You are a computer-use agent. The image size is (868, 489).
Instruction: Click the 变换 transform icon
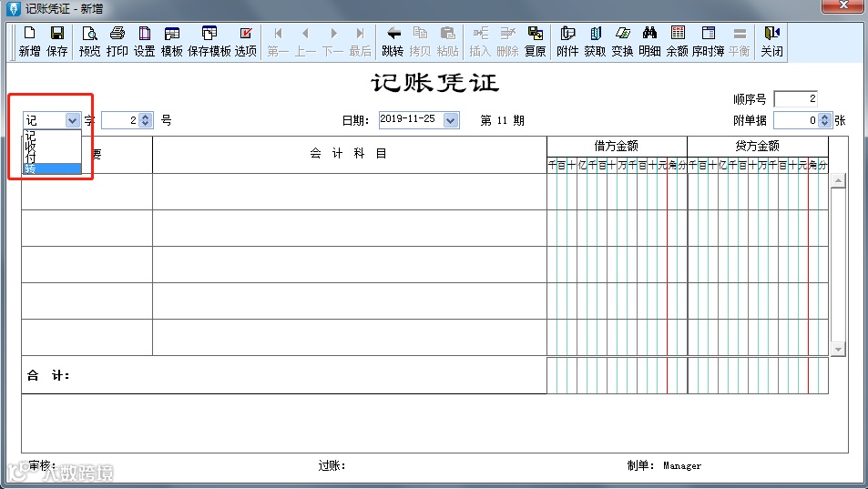622,42
